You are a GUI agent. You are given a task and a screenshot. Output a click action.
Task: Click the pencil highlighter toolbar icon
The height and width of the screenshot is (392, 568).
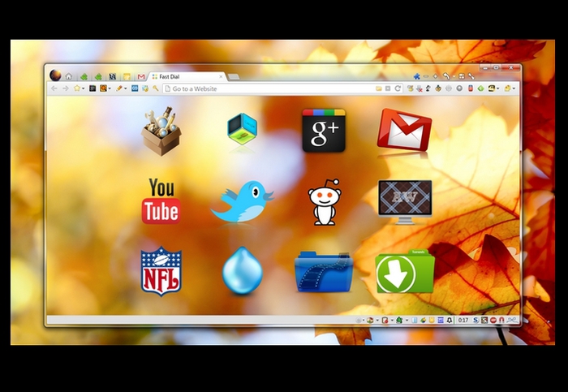(118, 88)
